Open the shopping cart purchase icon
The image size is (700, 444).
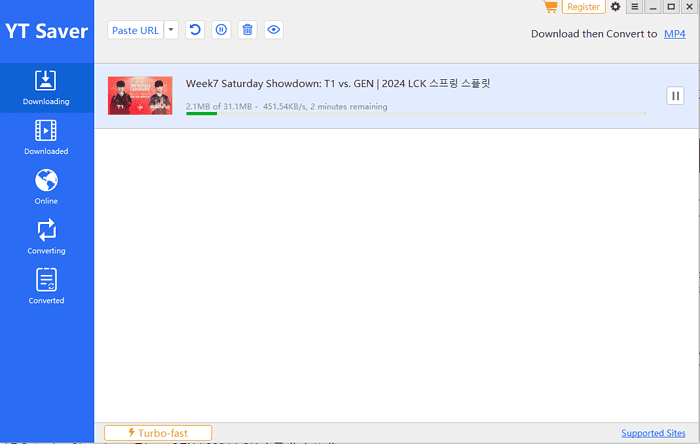550,7
